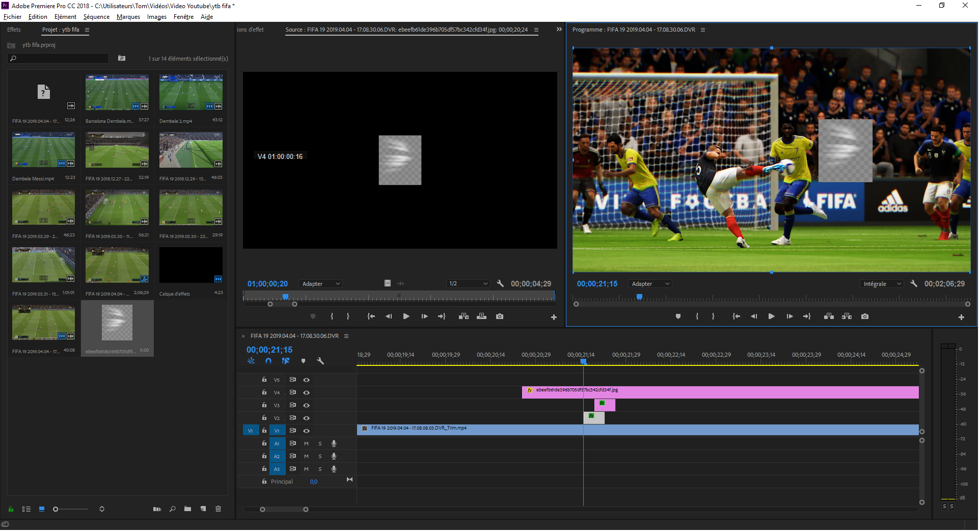Viewport: 980px width, 531px height.
Task: Click Program monitor playhead scrubber
Action: pos(639,297)
